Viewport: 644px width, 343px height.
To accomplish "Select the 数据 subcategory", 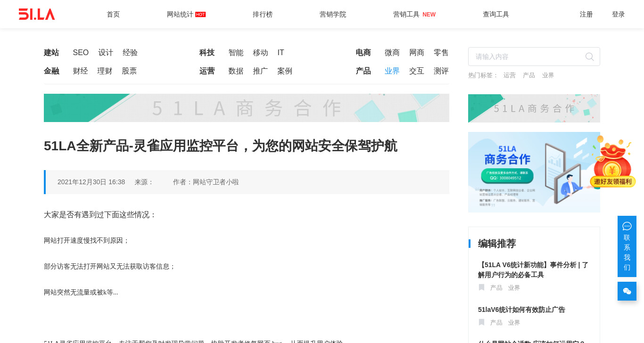I will [x=236, y=71].
